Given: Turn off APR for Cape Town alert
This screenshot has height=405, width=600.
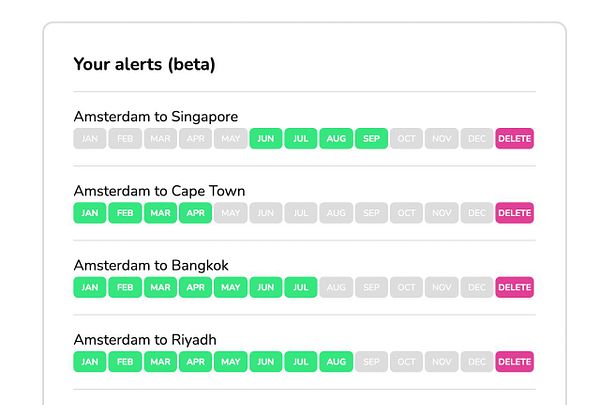Looking at the screenshot, I should tap(195, 213).
